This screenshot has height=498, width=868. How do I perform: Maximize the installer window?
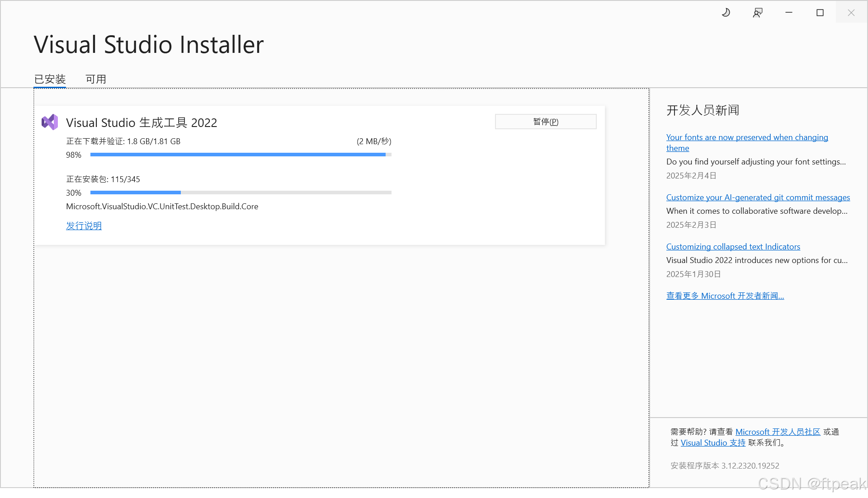pos(820,13)
